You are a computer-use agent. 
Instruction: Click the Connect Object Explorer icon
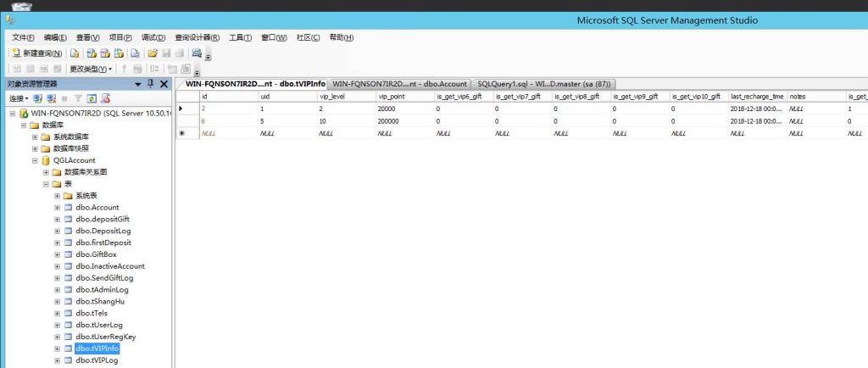click(x=37, y=98)
